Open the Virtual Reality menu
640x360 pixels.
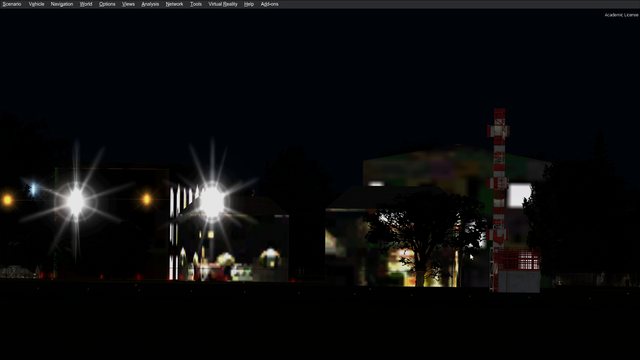[223, 4]
